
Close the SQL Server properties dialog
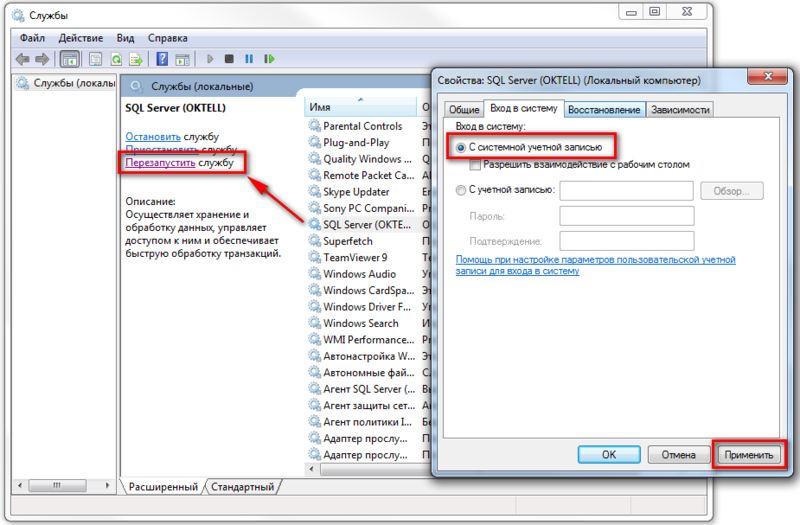pos(768,77)
